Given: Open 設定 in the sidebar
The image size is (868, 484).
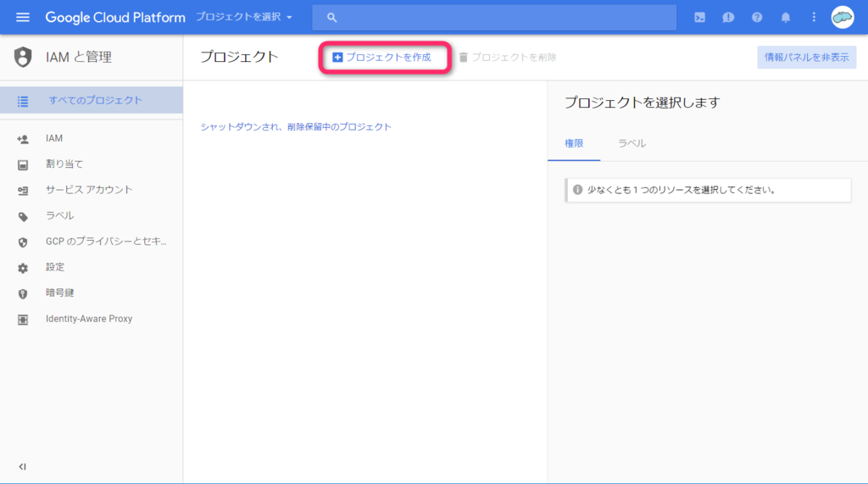Looking at the screenshot, I should point(55,267).
